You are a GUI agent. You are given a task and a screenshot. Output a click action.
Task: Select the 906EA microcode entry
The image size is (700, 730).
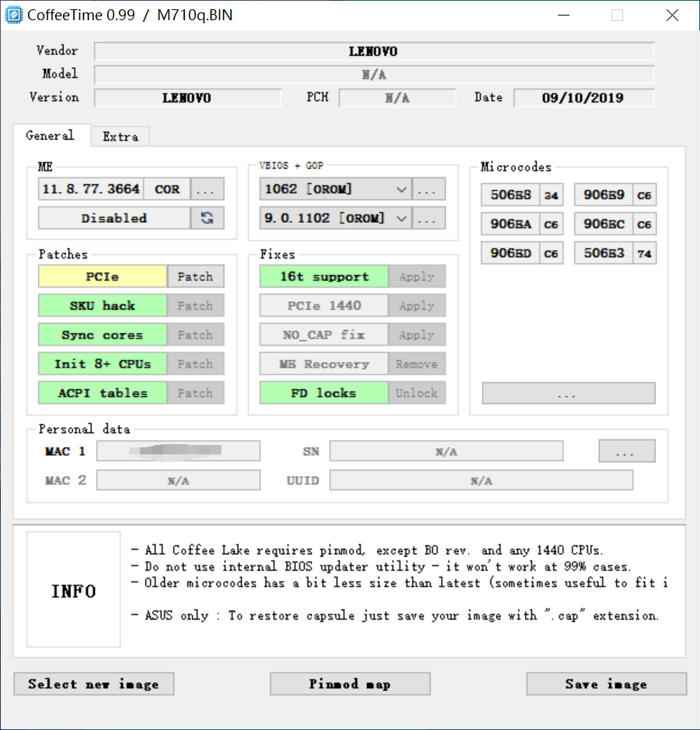coord(510,224)
